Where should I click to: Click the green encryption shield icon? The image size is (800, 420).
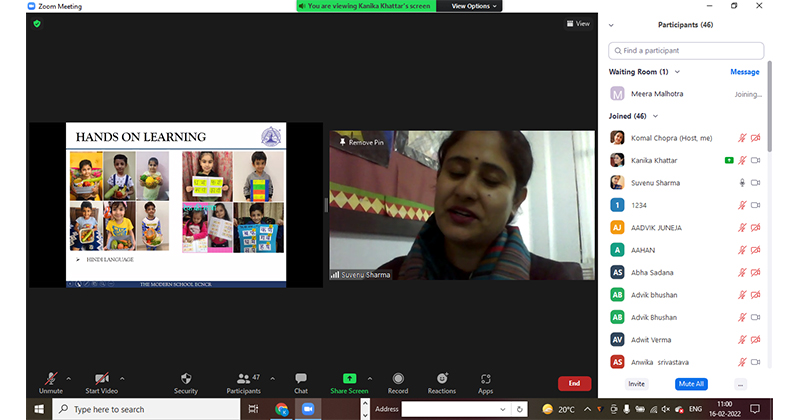[x=37, y=23]
